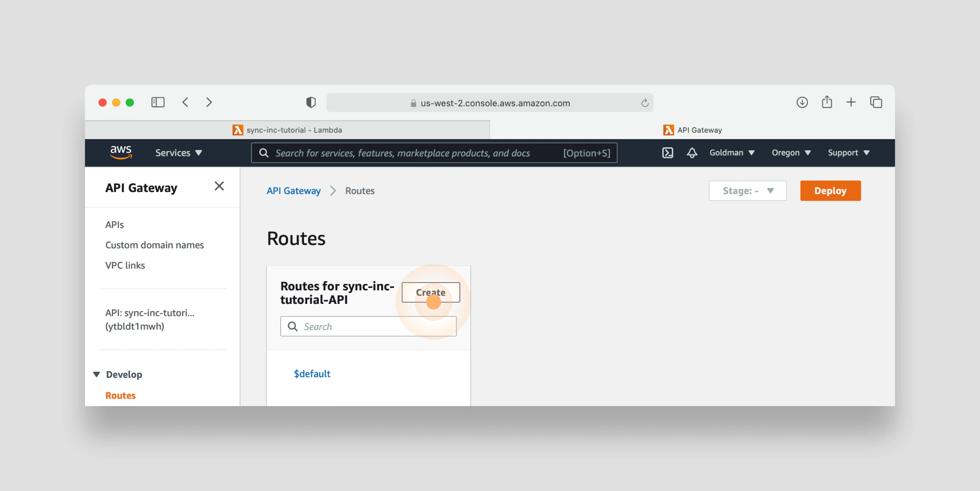This screenshot has height=491, width=980.
Task: Click the magnifier icon in AWS search bar
Action: (x=264, y=153)
